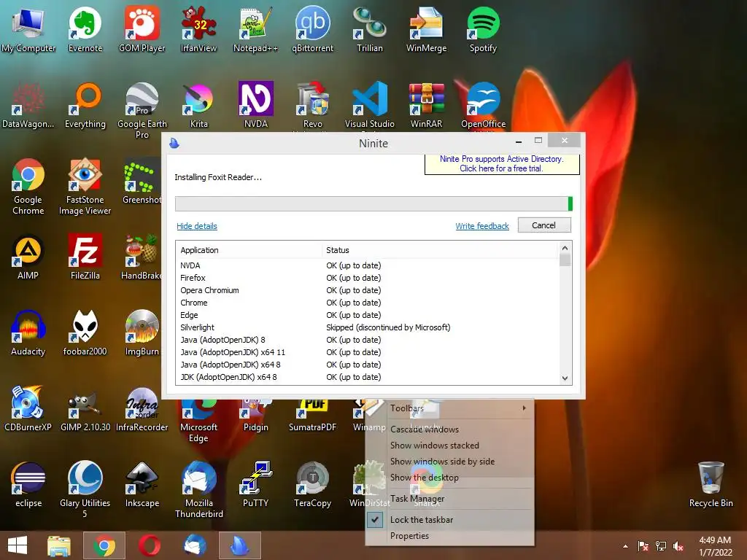Open Mozilla Thunderbird desktop shortcut

(198, 489)
